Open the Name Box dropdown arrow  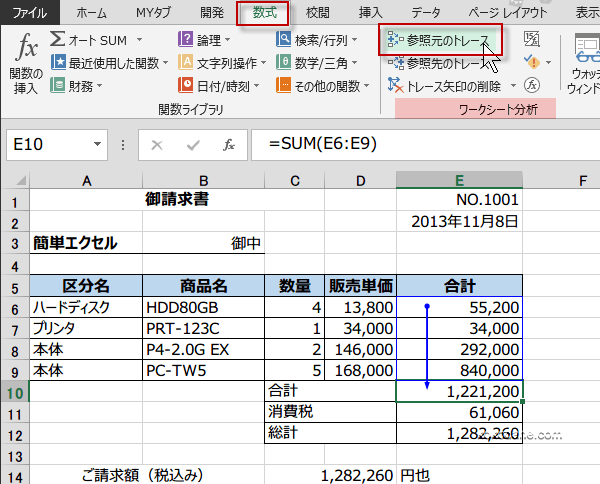[98, 144]
